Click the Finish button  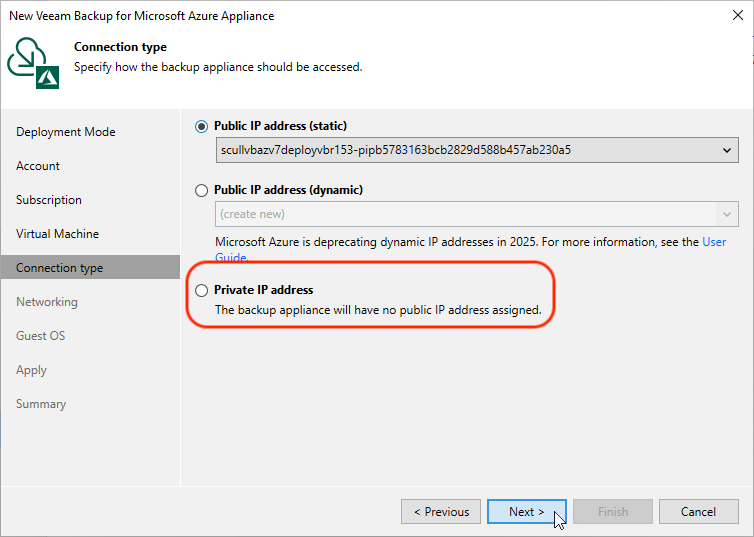tap(613, 512)
